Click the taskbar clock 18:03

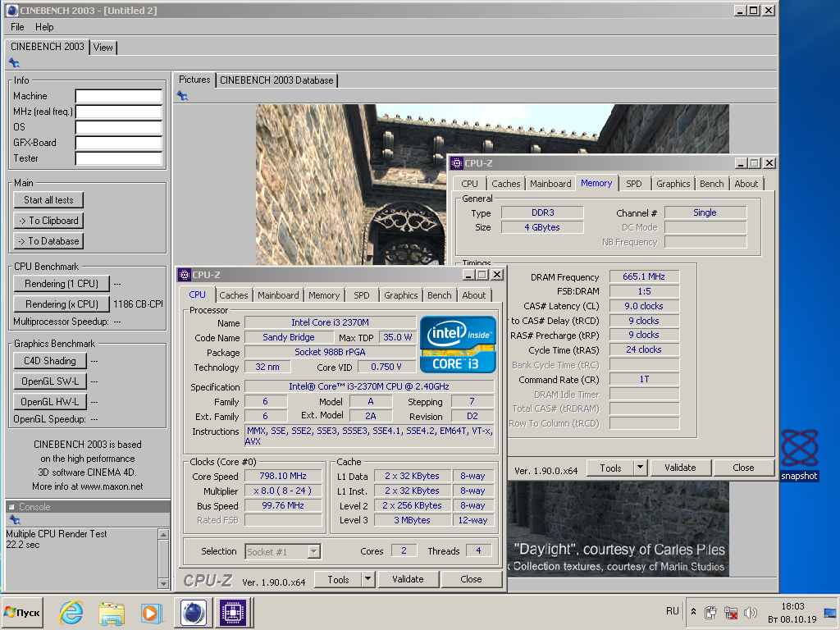tap(792, 606)
